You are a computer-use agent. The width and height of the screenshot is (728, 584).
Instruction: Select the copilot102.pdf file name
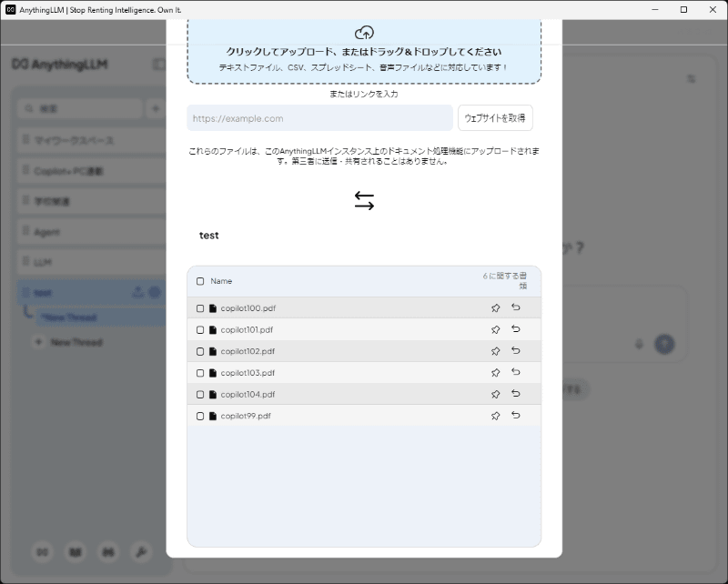pyautogui.click(x=248, y=351)
